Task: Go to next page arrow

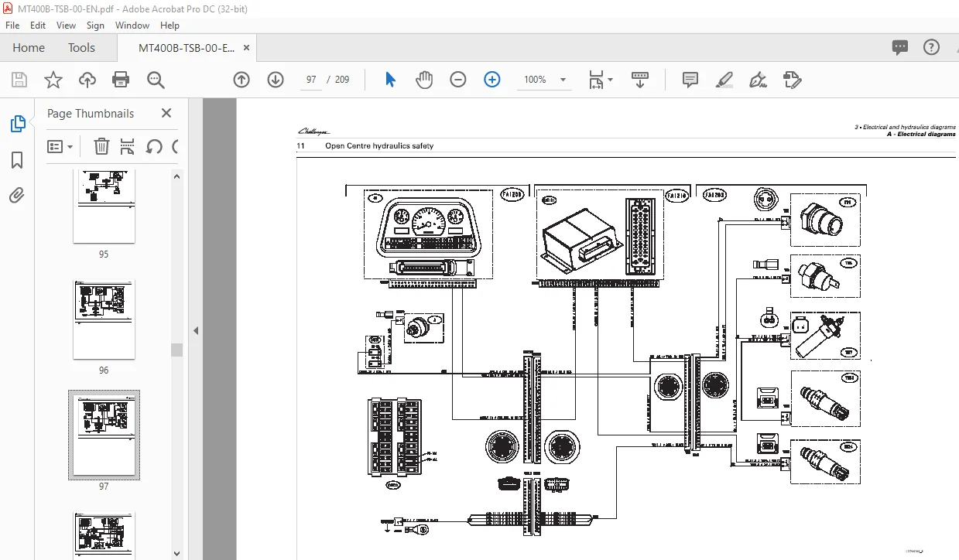Action: [x=276, y=80]
